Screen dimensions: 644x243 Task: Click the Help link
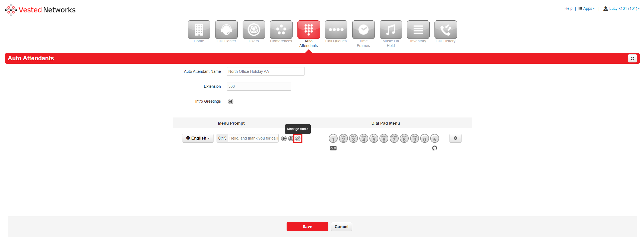coord(568,9)
